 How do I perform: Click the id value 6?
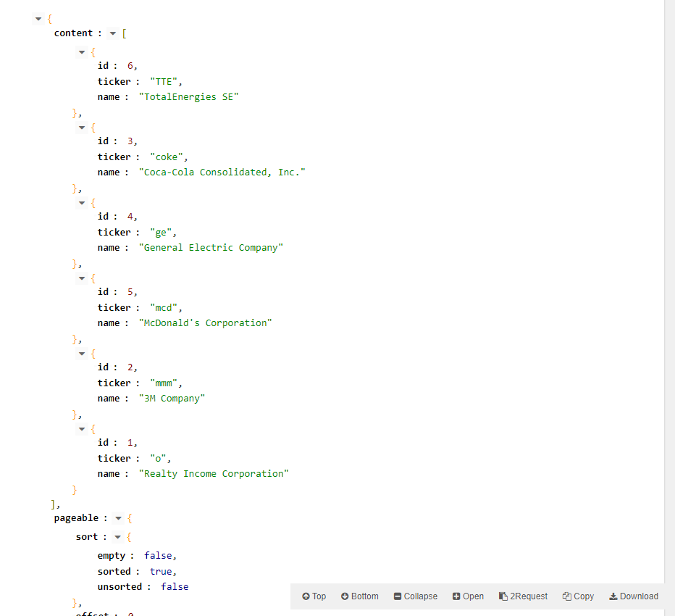coord(130,66)
